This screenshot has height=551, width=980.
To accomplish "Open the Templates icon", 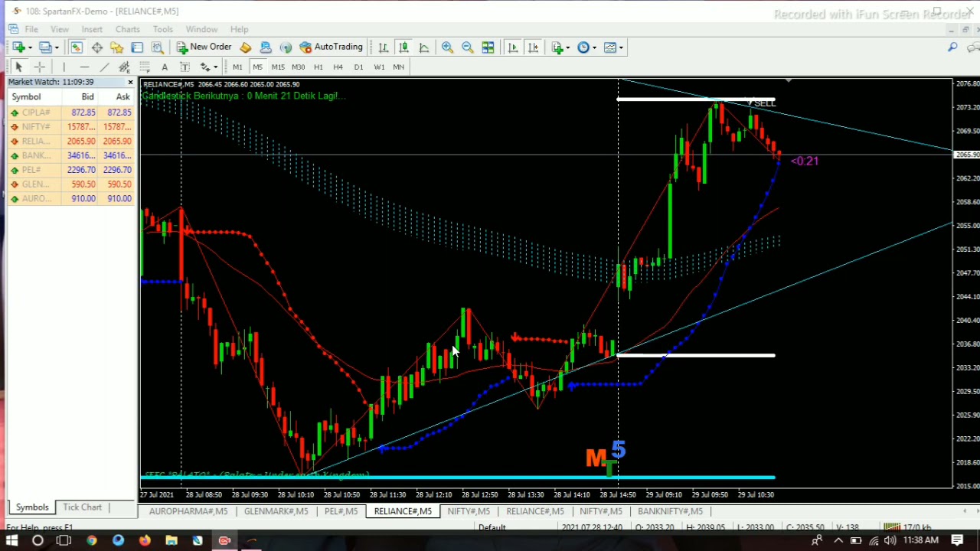I will pyautogui.click(x=610, y=47).
